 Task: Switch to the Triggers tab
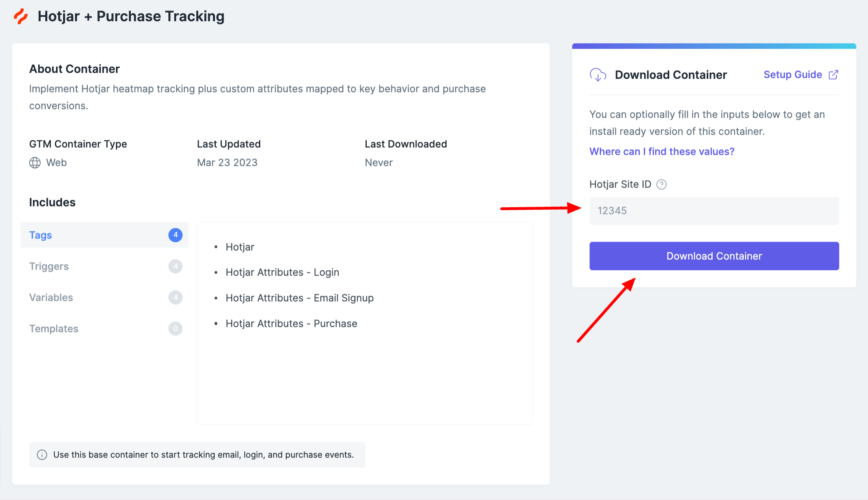(x=105, y=266)
